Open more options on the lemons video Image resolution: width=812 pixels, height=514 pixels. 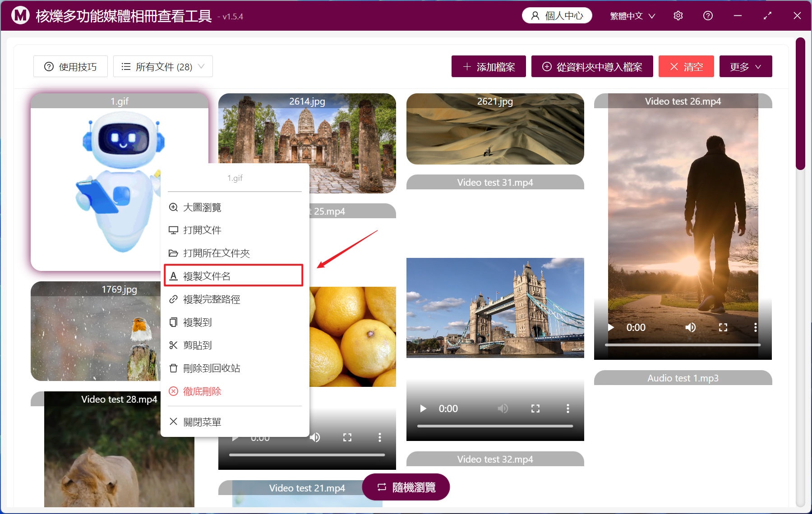pyautogui.click(x=379, y=437)
